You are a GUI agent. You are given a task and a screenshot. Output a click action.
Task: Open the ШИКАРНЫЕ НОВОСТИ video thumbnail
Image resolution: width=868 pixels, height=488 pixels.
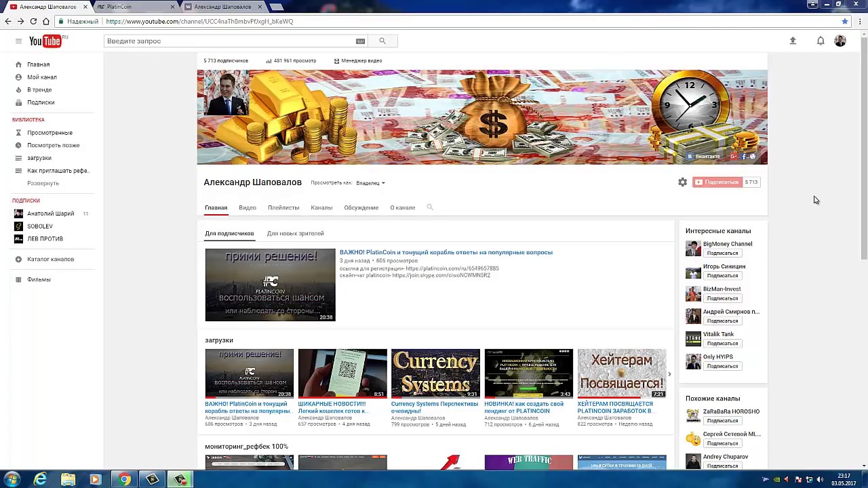pyautogui.click(x=342, y=373)
